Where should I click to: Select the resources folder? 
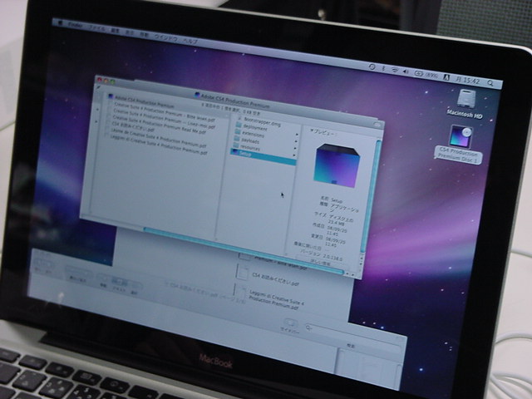[x=250, y=147]
